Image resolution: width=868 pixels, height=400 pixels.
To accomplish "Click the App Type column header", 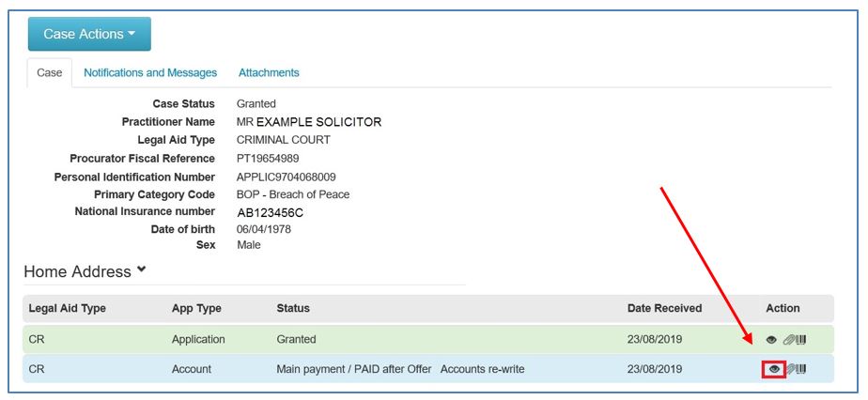I will pos(196,308).
